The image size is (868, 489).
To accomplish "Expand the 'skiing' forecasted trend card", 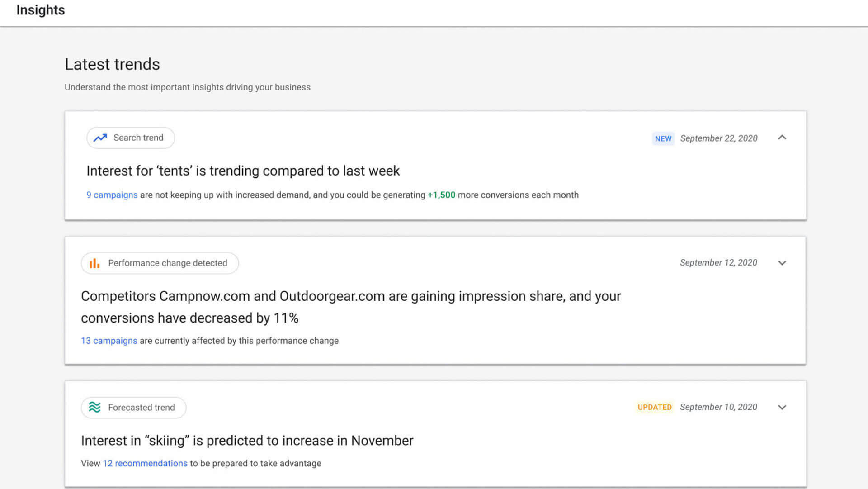I will [782, 407].
